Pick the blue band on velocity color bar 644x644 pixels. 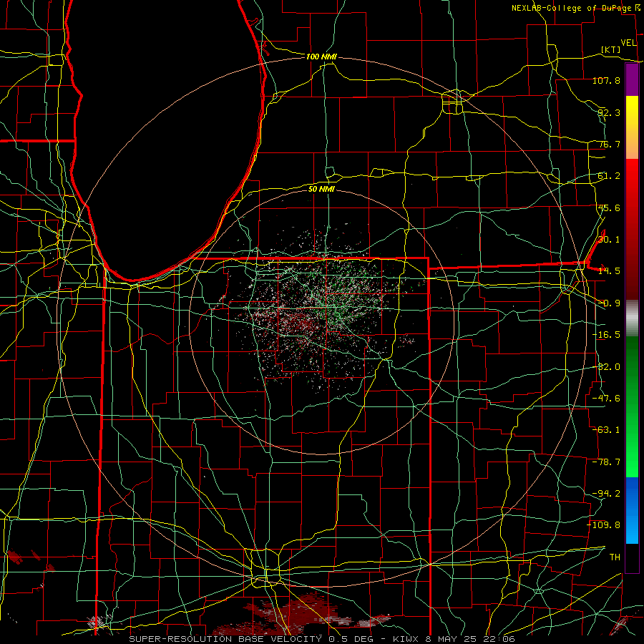click(x=632, y=510)
